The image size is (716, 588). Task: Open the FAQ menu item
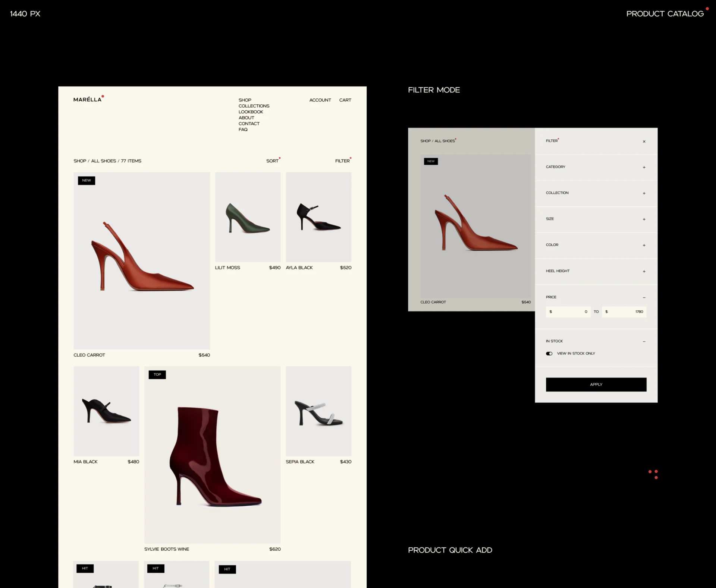(x=243, y=130)
